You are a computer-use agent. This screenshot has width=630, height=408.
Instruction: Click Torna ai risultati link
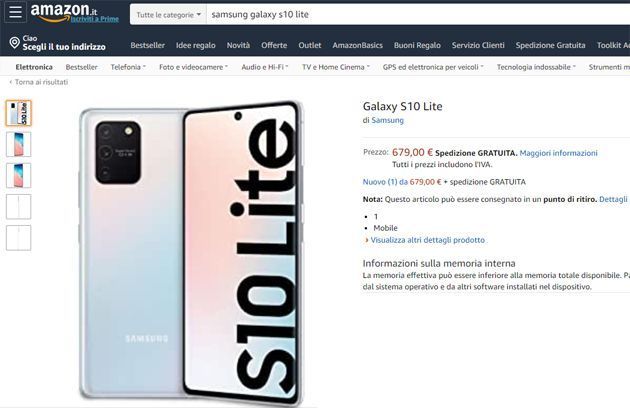point(39,82)
